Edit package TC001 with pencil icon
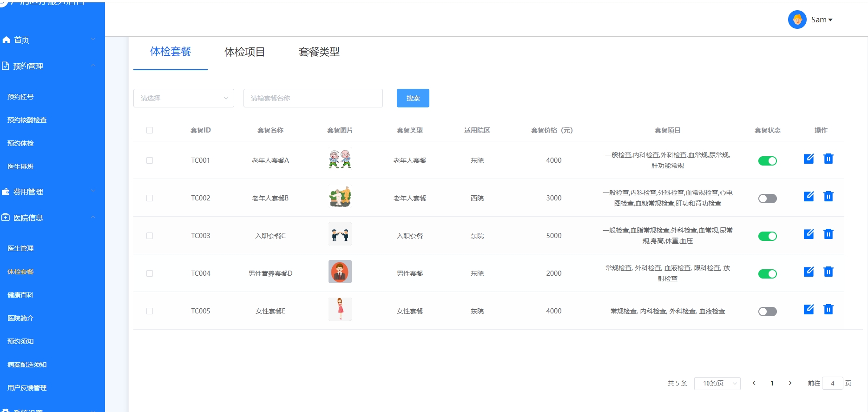Screen dimensions: 868x412 pyautogui.click(x=809, y=159)
